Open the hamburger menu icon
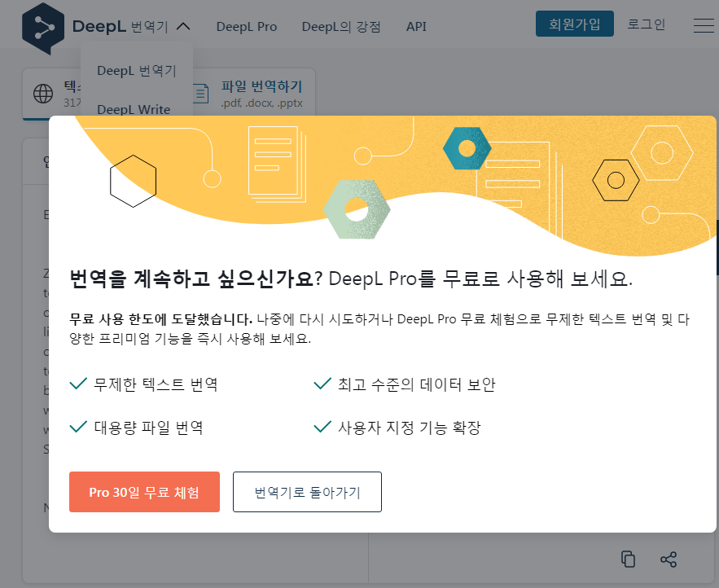The width and height of the screenshot is (719, 588). click(704, 26)
